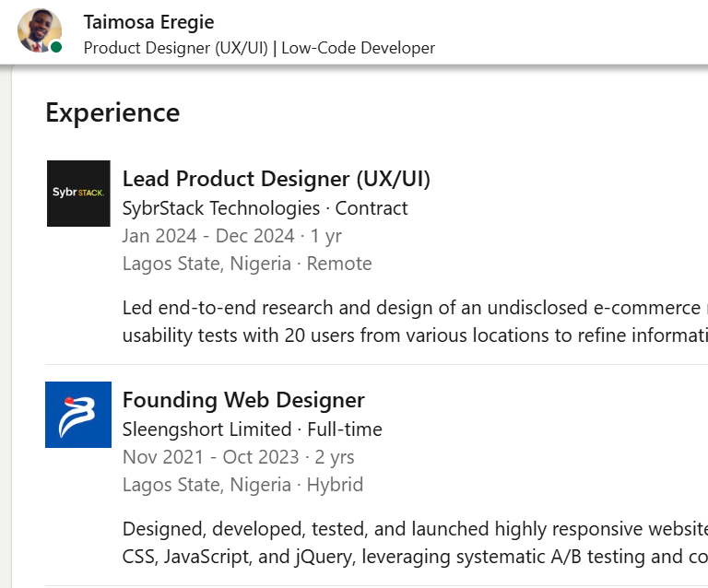The height and width of the screenshot is (588, 708).
Task: Click the Taimosa Eregie name in header
Action: coord(148,21)
